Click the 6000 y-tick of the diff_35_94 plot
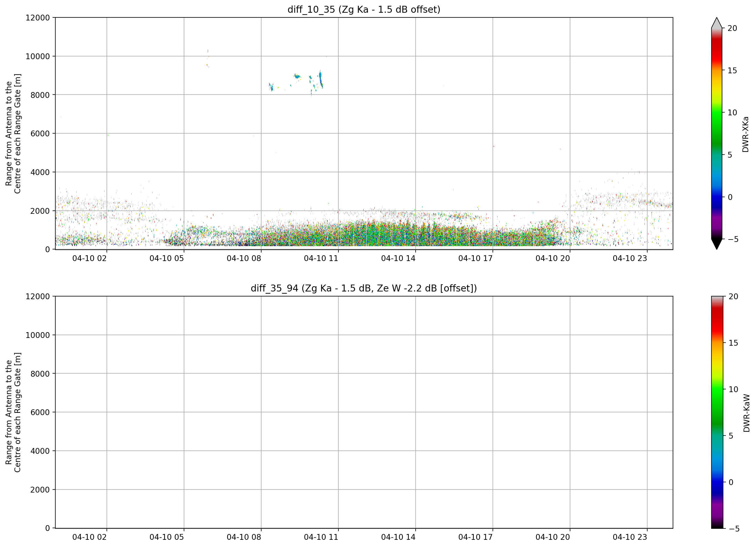 click(40, 412)
